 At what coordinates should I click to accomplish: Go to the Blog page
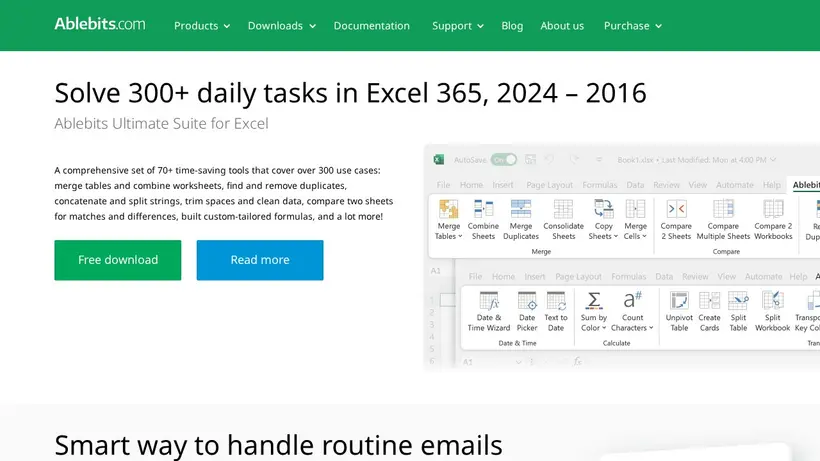(512, 26)
